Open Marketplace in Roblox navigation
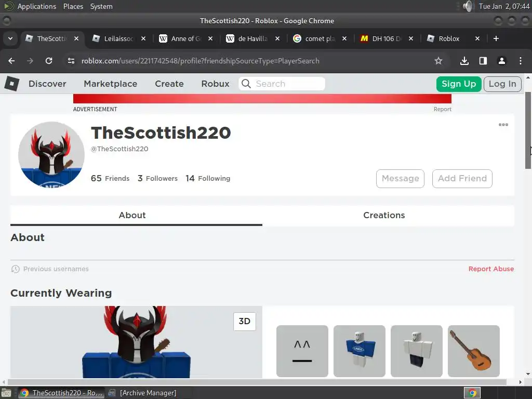The image size is (532, 399). [x=111, y=84]
